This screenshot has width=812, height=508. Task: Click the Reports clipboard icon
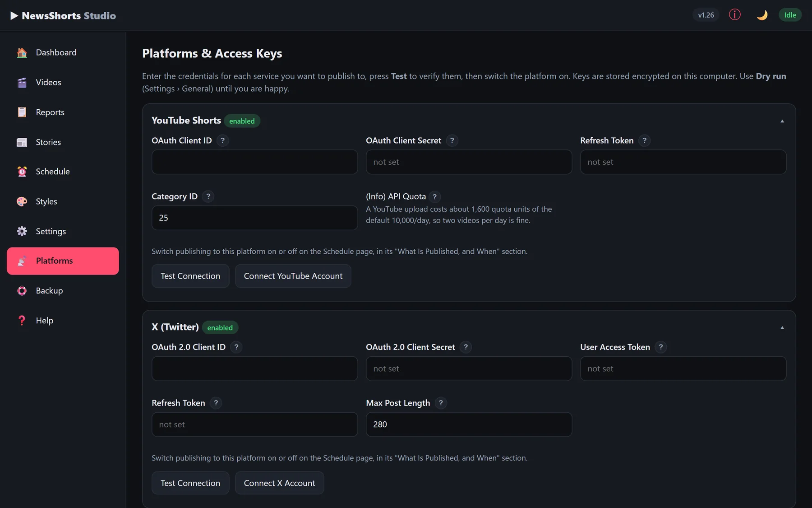coord(22,112)
